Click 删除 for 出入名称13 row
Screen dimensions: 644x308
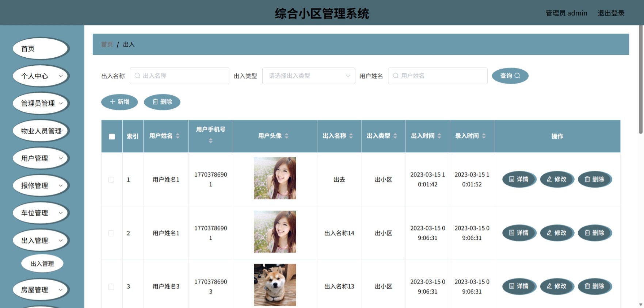point(595,286)
